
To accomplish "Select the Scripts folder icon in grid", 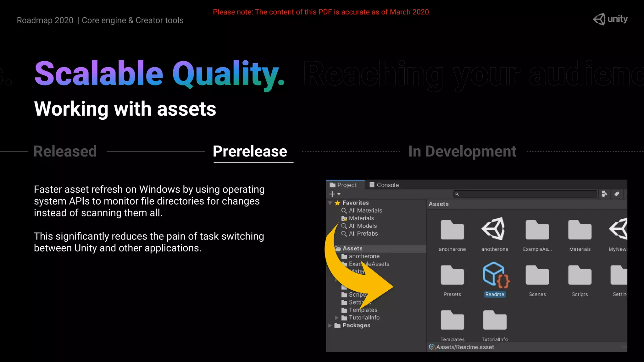I will coord(580,275).
